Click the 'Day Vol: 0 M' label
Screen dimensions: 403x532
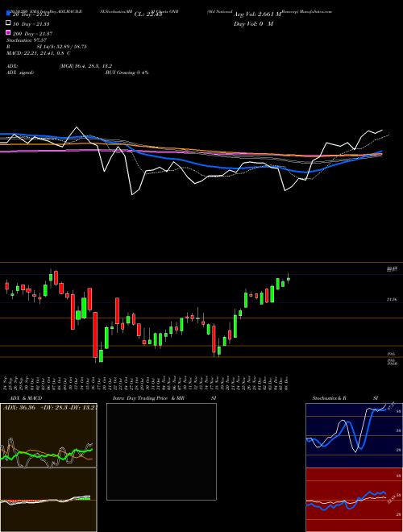[x=253, y=23]
